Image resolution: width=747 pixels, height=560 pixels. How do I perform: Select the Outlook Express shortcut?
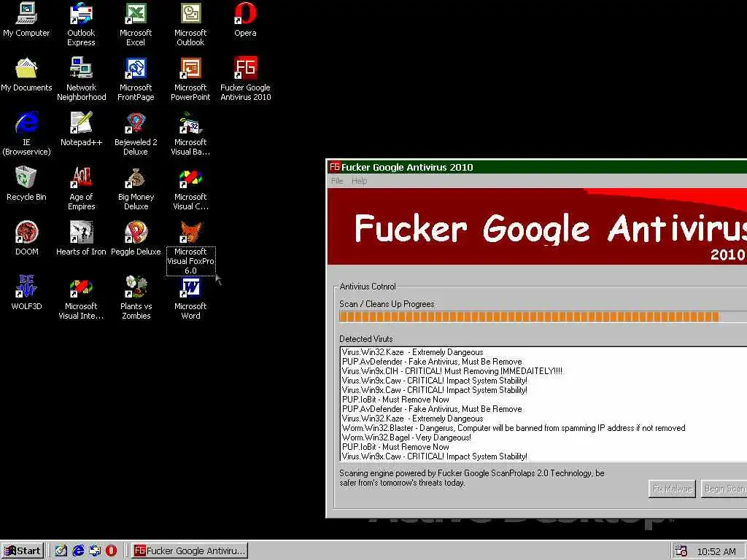point(81,24)
